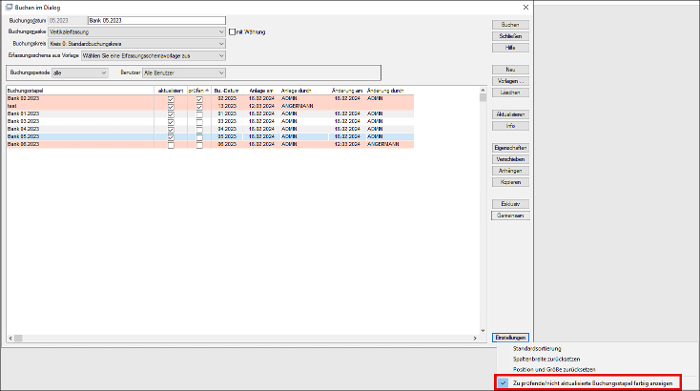Click the Aktualisieren button

coord(510,115)
